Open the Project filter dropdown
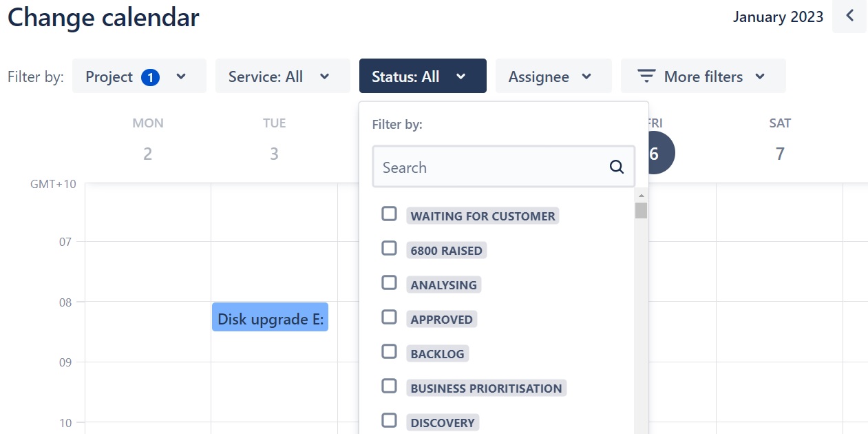868x434 pixels. [139, 76]
